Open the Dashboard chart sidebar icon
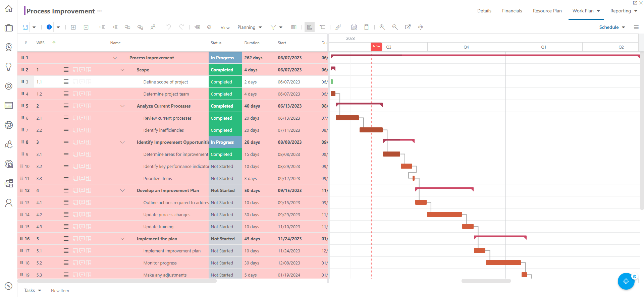This screenshot has width=644, height=299. click(9, 106)
